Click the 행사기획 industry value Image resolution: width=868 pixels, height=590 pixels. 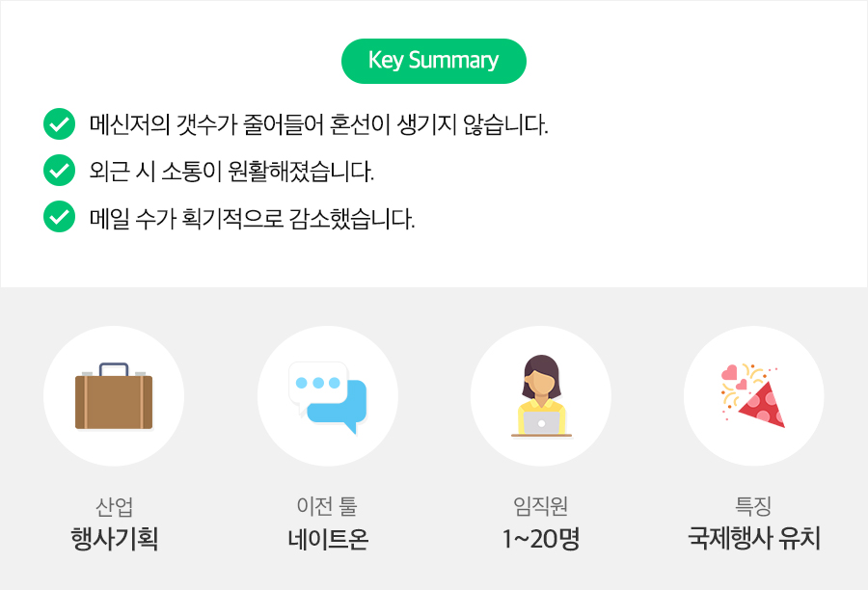point(114,538)
